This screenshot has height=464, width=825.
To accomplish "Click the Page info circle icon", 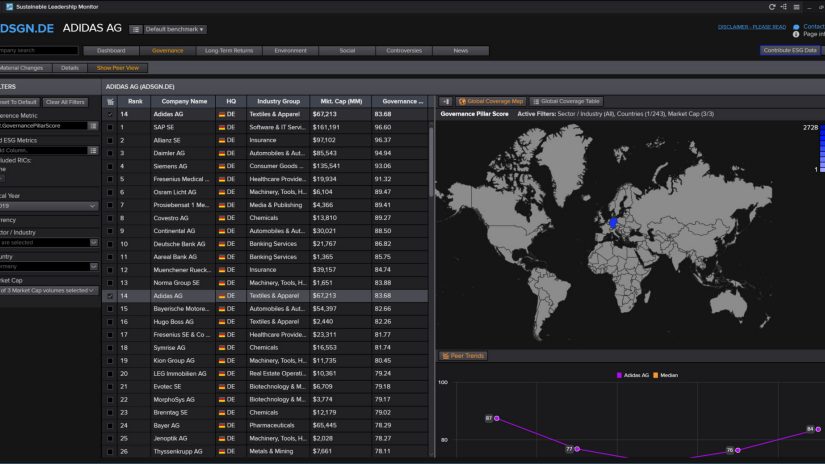I will pos(796,34).
